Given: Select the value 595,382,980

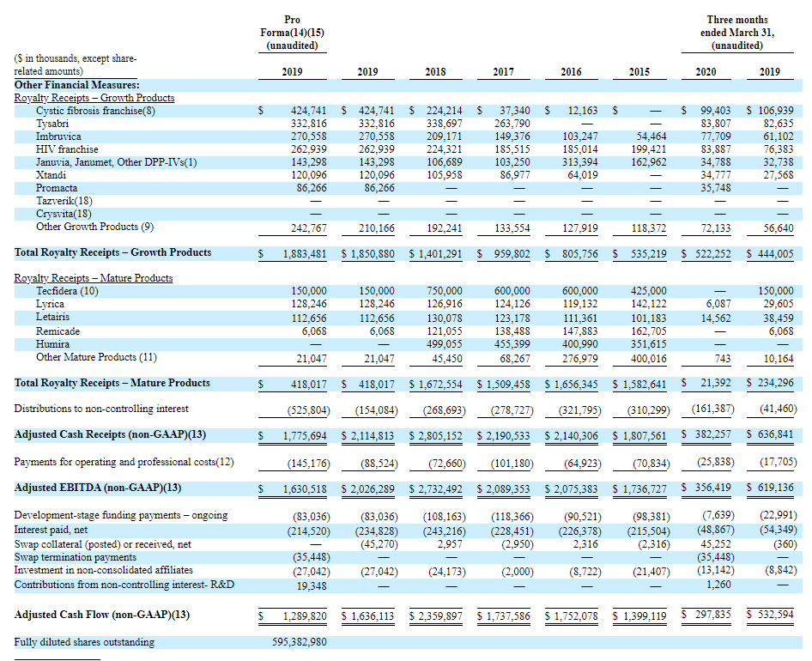Looking at the screenshot, I should tap(300, 642).
